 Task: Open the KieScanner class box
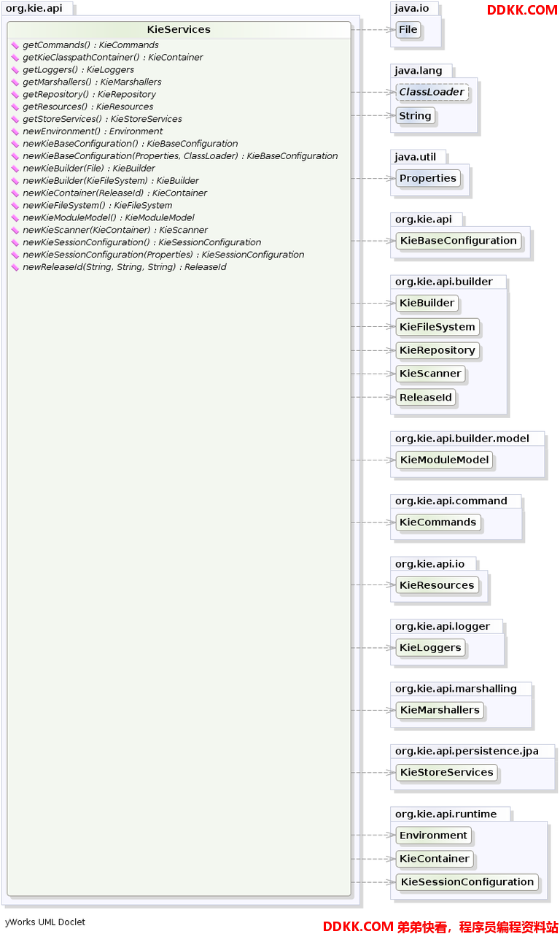click(x=431, y=374)
